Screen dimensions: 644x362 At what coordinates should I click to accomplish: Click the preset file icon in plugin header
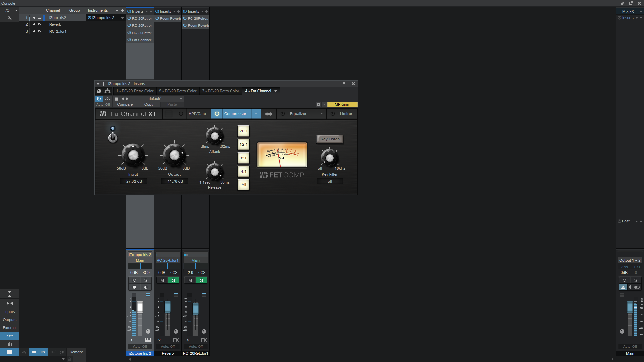[x=116, y=99]
